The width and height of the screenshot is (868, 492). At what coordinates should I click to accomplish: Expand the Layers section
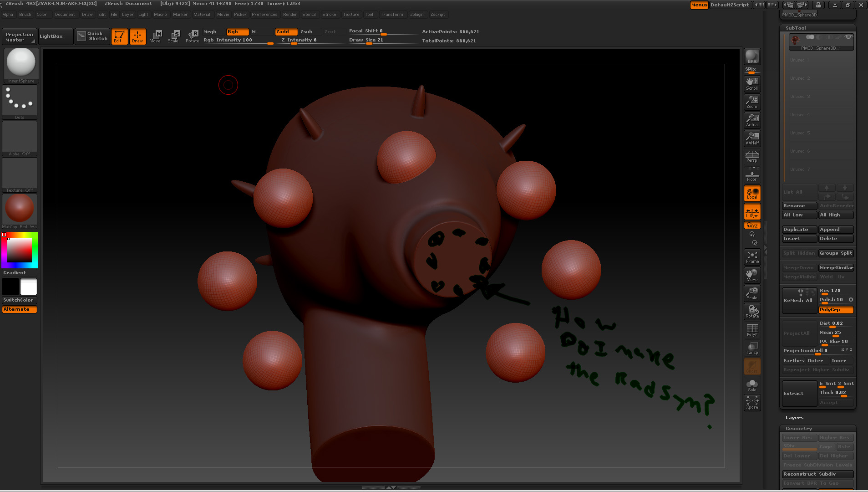[794, 418]
